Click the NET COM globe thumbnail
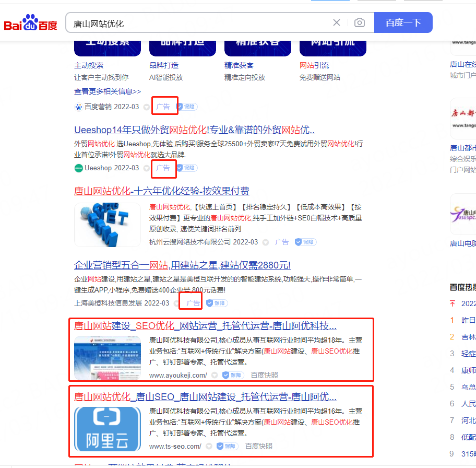476x468 pixels. click(x=108, y=225)
